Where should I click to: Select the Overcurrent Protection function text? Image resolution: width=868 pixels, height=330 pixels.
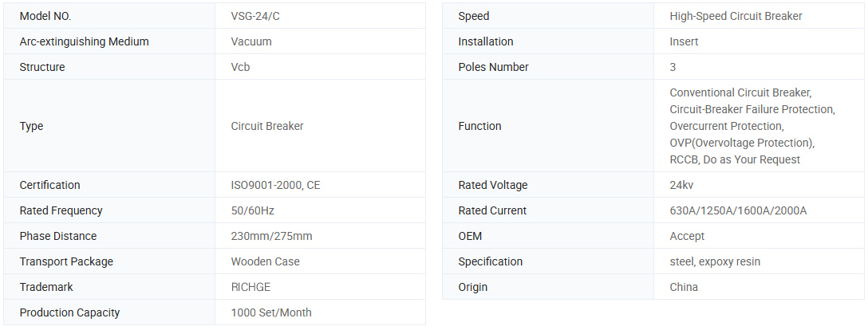point(726,126)
